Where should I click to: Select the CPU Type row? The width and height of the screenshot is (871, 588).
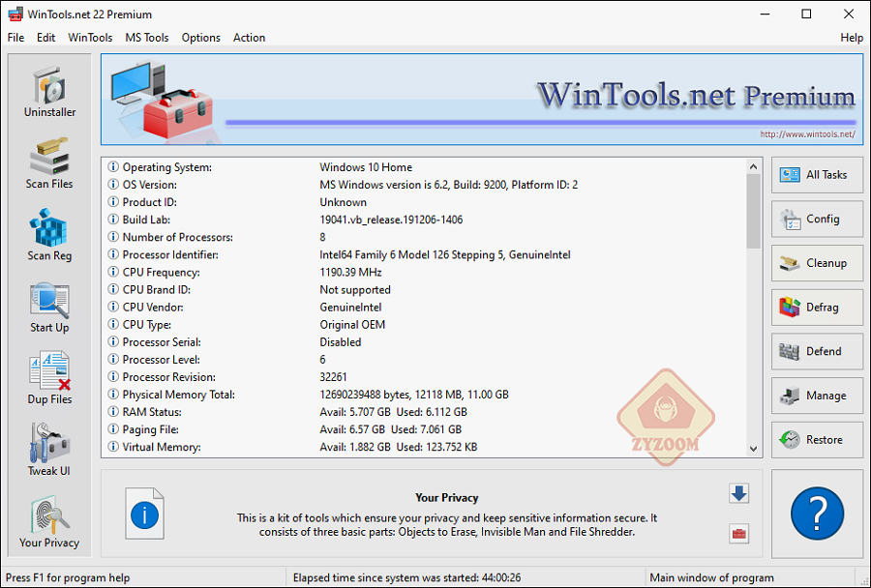(x=424, y=324)
